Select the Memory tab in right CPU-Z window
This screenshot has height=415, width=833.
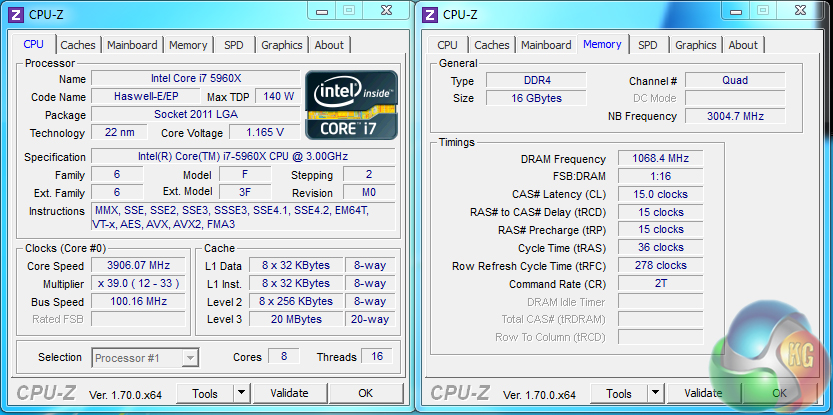pos(602,44)
